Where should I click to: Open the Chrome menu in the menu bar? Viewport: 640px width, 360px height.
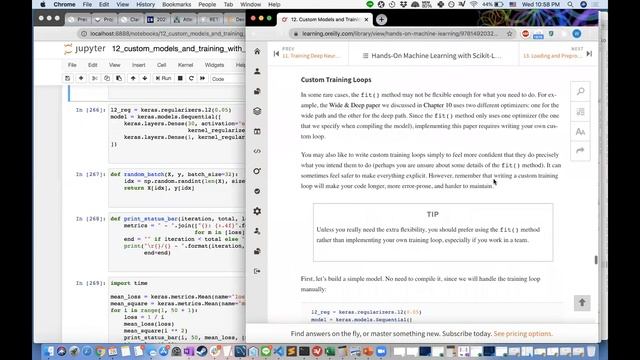click(64, 4)
